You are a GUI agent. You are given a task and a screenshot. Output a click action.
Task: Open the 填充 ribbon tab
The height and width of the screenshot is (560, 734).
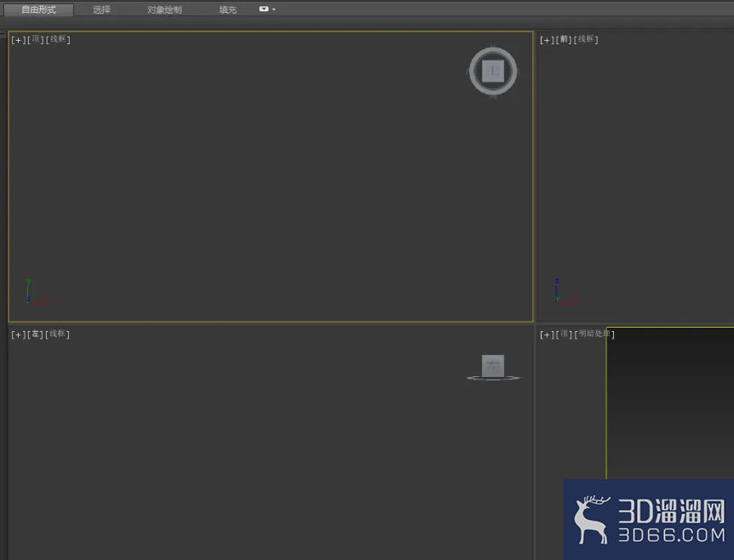coord(228,9)
